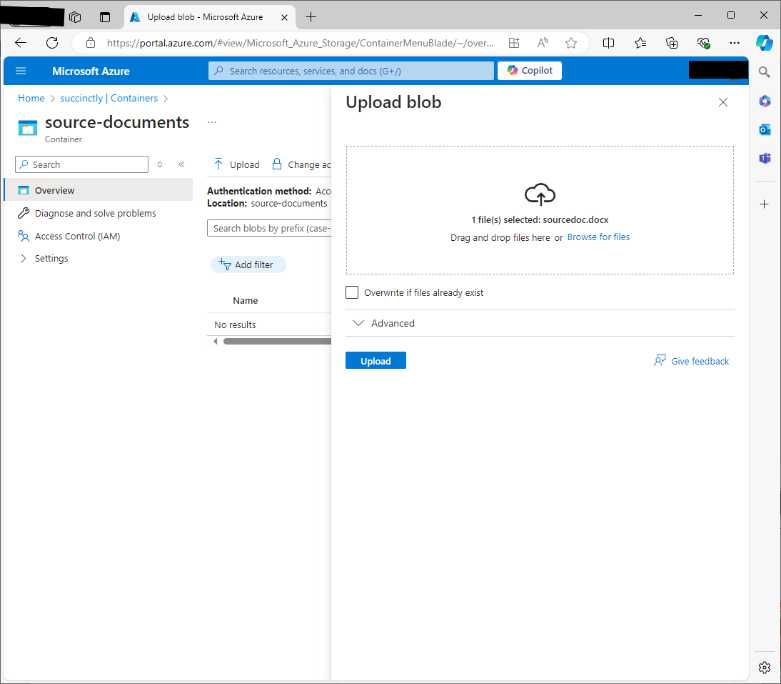Click the Browser essentials heart icon
Image resolution: width=781 pixels, height=684 pixels.
703,43
